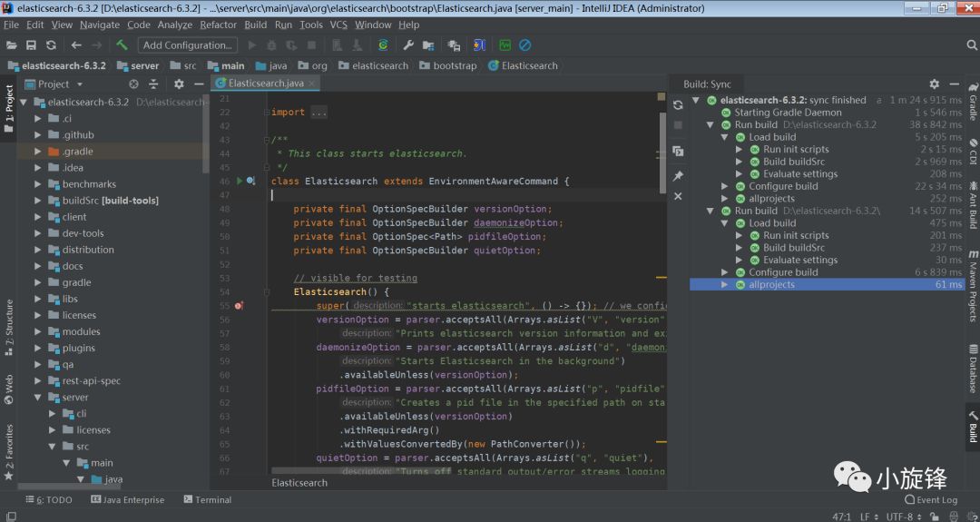Image resolution: width=980 pixels, height=522 pixels.
Task: Click the Build Project hammer icon
Action: coord(122,44)
